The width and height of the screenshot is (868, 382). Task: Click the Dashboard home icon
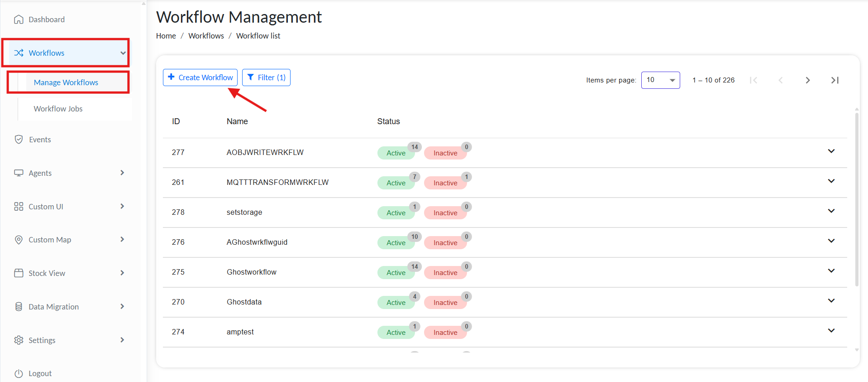[x=19, y=19]
